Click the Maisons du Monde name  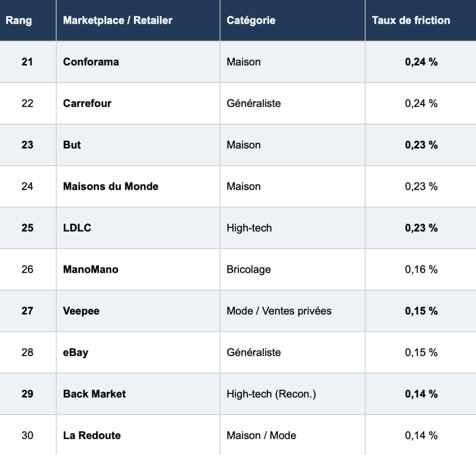point(111,187)
